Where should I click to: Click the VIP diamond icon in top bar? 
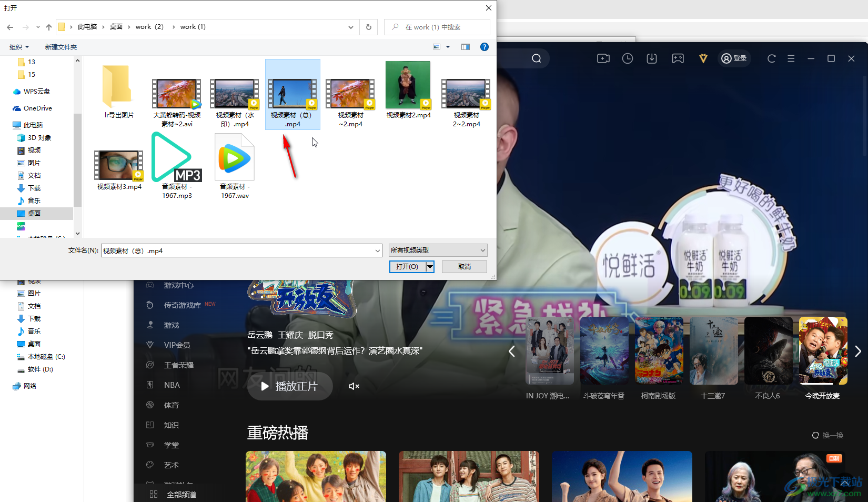tap(703, 58)
